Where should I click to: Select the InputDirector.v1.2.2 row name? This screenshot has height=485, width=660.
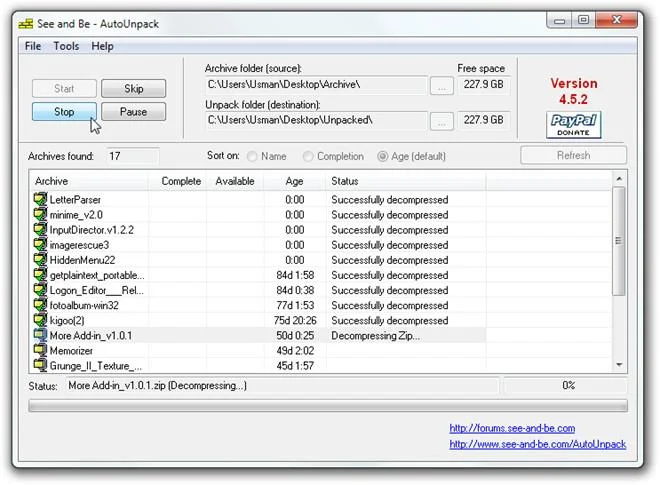92,230
